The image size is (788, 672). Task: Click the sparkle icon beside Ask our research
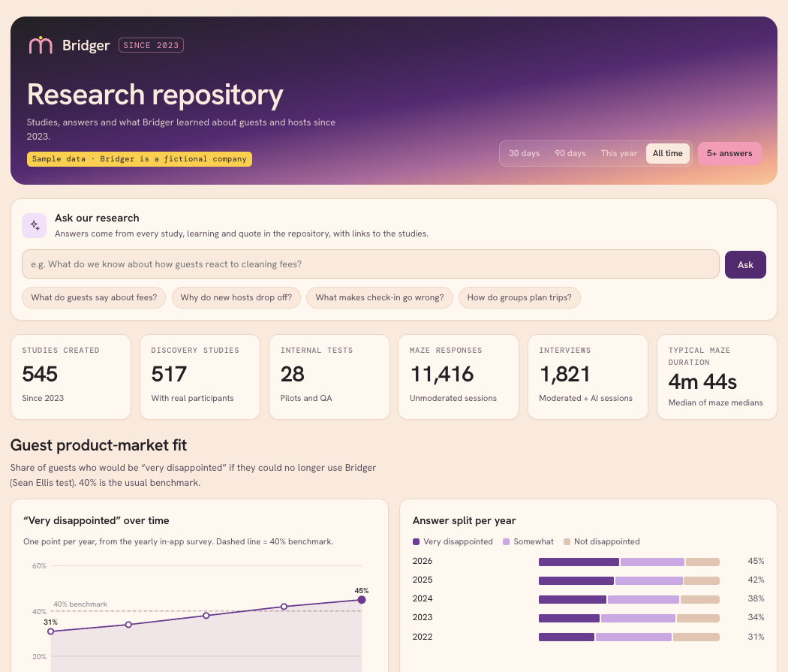click(35, 225)
